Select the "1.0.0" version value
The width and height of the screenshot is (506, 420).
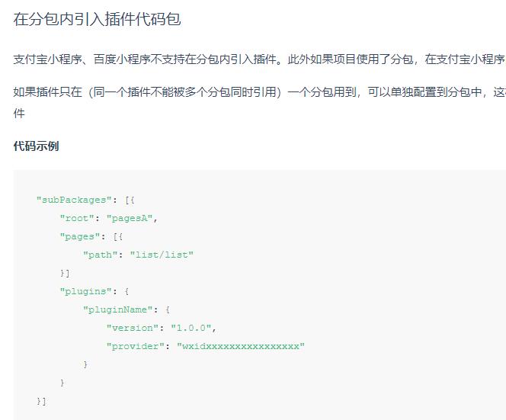(x=193, y=328)
